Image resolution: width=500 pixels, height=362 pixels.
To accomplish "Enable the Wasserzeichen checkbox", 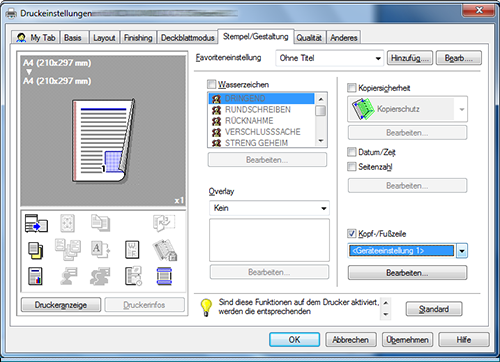I will coord(212,84).
